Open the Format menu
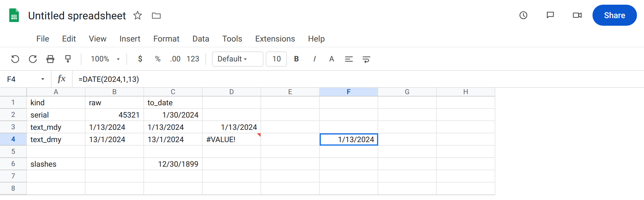 (166, 39)
